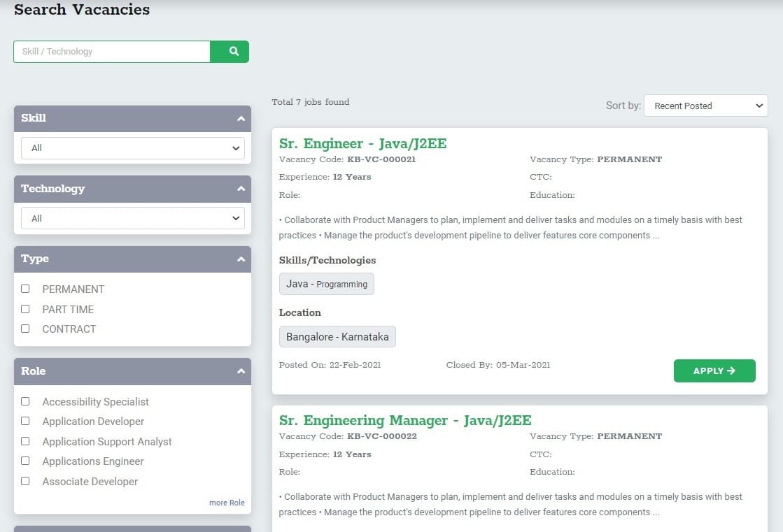Click the Type panel header title
The height and width of the screenshot is (532, 783).
(x=35, y=259)
